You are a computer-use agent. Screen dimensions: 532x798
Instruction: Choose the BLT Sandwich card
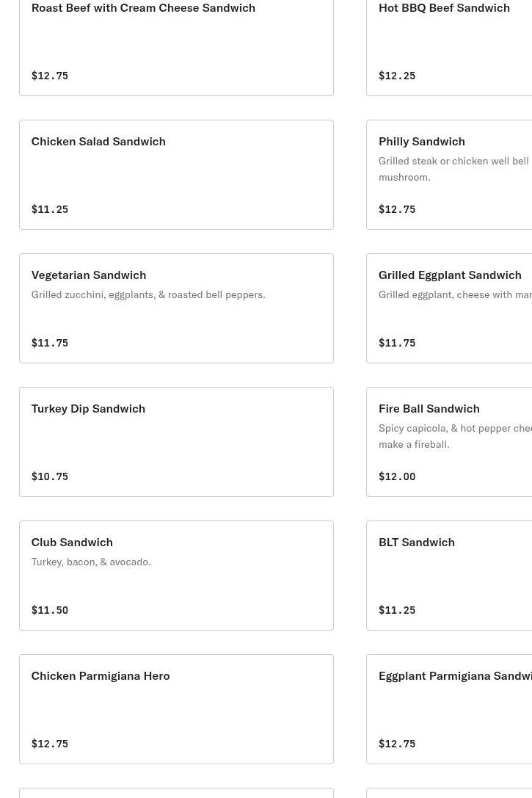pos(449,576)
